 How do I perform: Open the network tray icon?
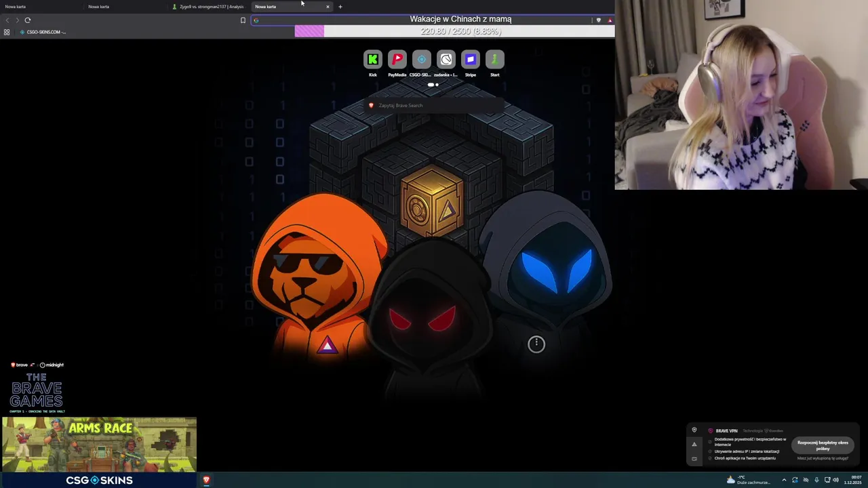(x=827, y=480)
